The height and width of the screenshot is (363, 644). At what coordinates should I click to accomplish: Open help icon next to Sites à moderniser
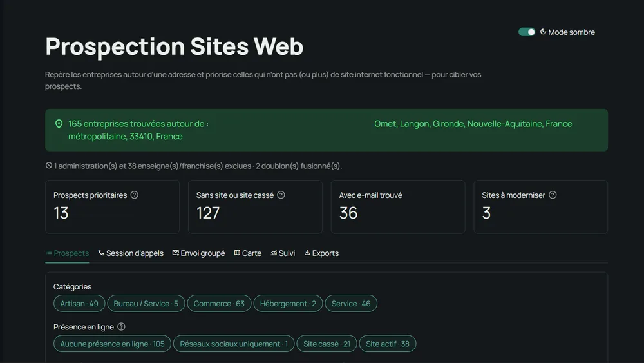pyautogui.click(x=553, y=195)
